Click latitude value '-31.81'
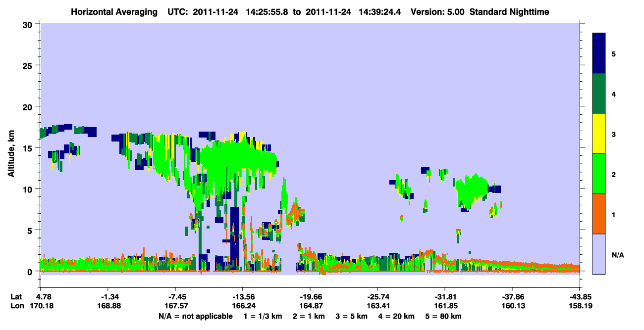 [x=444, y=297]
